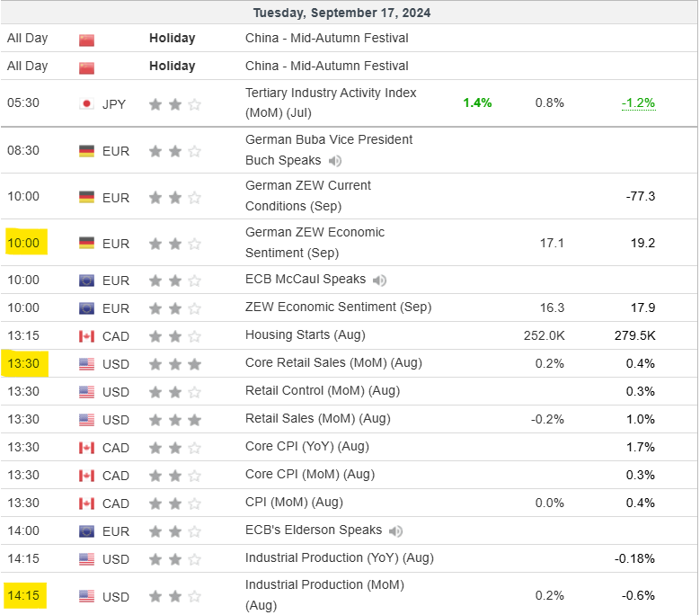This screenshot has height=615, width=700.
Task: Click the Tuesday, September 17, 2024 date header
Action: tap(341, 13)
